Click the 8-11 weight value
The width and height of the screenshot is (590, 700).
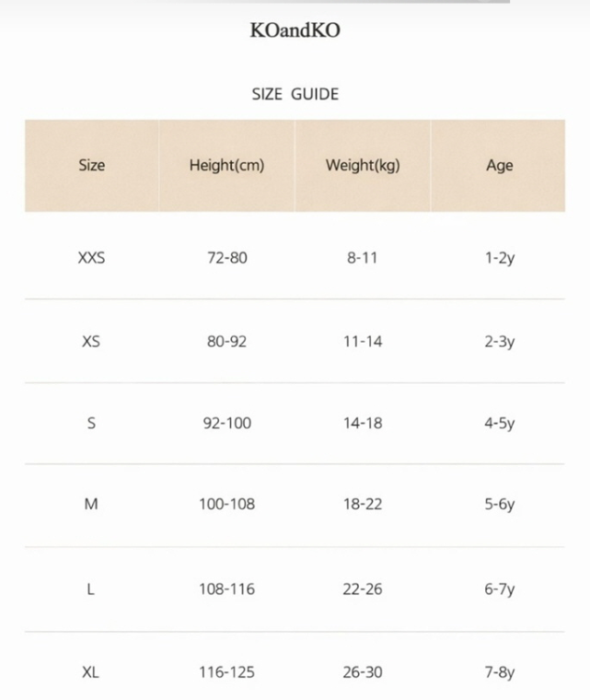coord(363,258)
